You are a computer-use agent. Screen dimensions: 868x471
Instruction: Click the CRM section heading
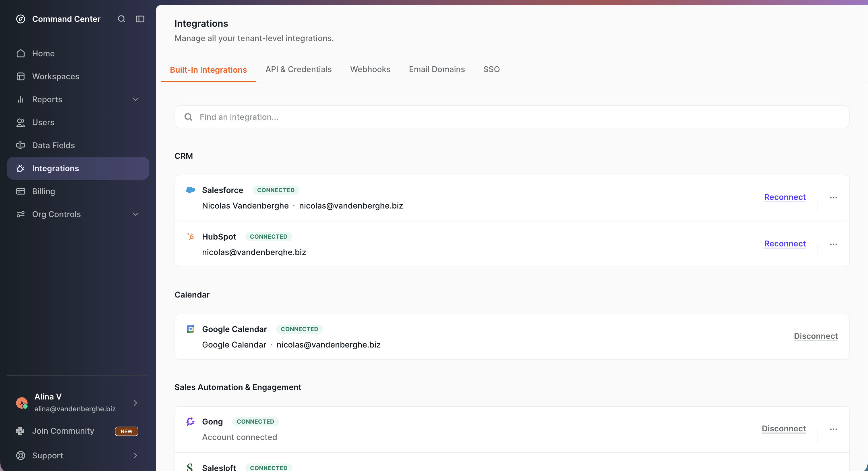coord(184,156)
